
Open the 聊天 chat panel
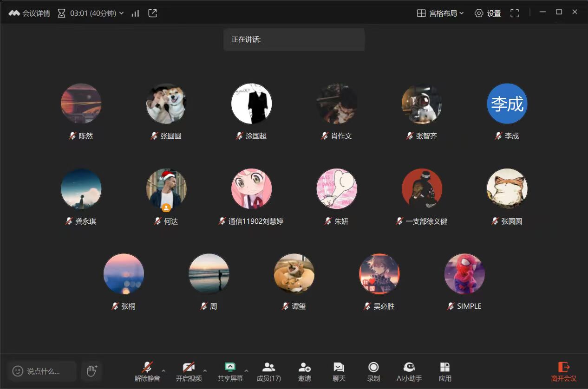[339, 372]
